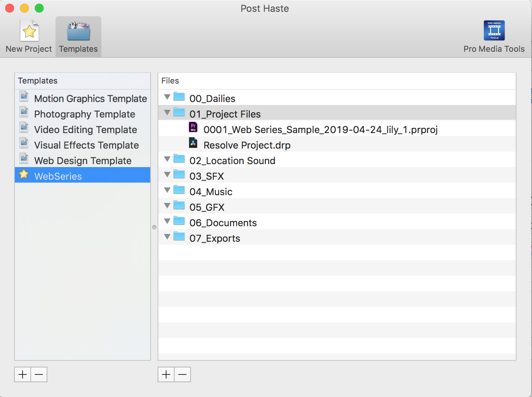Image resolution: width=532 pixels, height=397 pixels.
Task: Select the 00_Dailies folder name
Action: (212, 99)
